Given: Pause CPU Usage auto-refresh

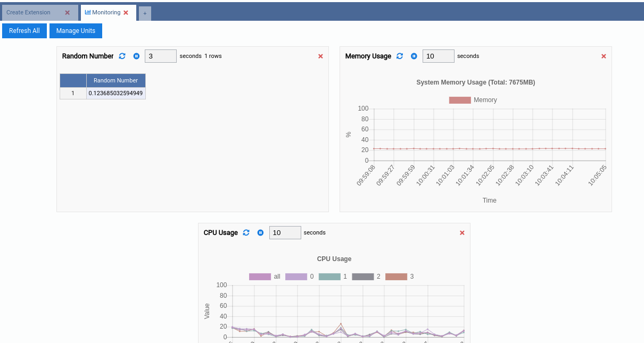Looking at the screenshot, I should click(x=260, y=232).
